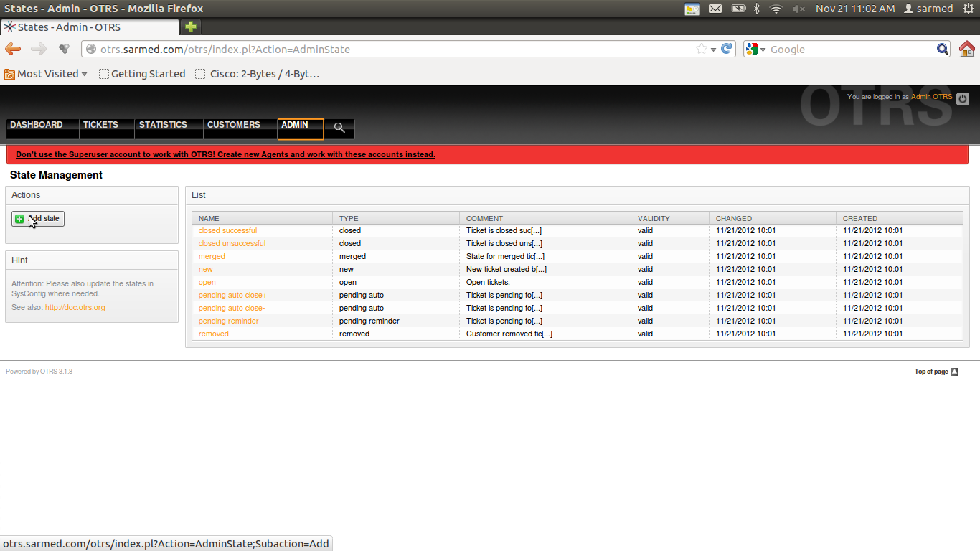Click the logout power icon top right
Image resolution: width=980 pixels, height=551 pixels.
(962, 98)
